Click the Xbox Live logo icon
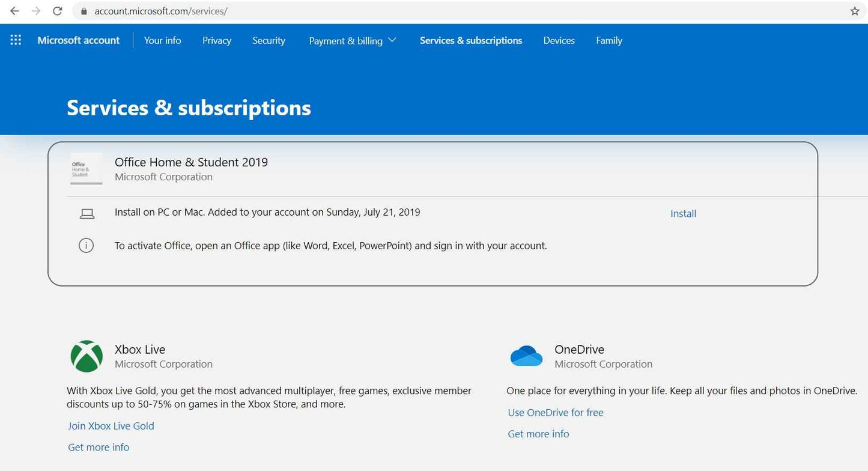 [86, 356]
